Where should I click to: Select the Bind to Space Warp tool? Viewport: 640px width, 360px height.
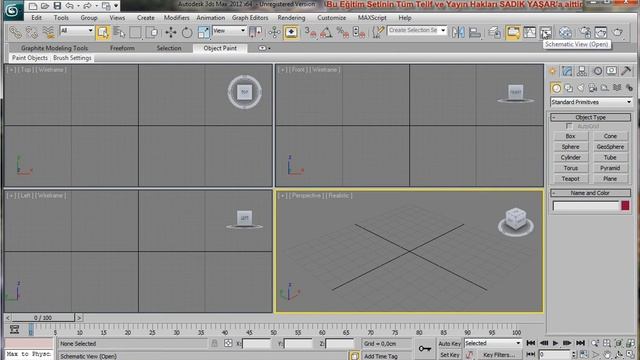pyautogui.click(x=48, y=32)
